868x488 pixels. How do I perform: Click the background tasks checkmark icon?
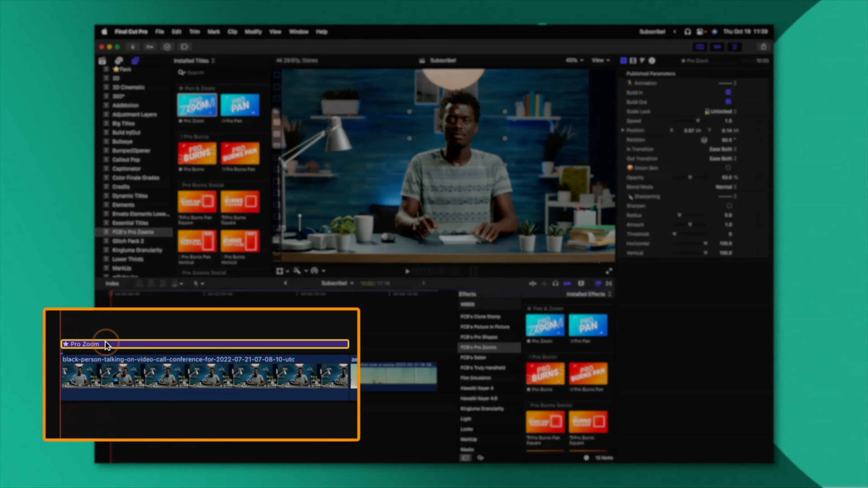pos(167,47)
